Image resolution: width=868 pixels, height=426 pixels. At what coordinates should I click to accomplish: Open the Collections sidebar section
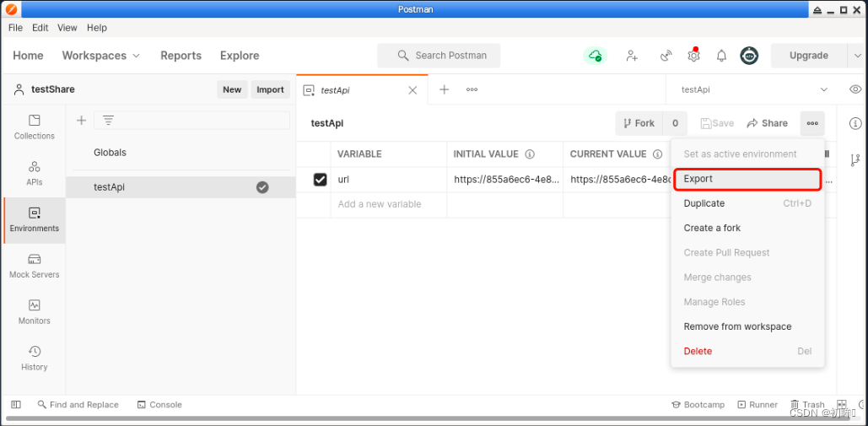click(x=35, y=127)
